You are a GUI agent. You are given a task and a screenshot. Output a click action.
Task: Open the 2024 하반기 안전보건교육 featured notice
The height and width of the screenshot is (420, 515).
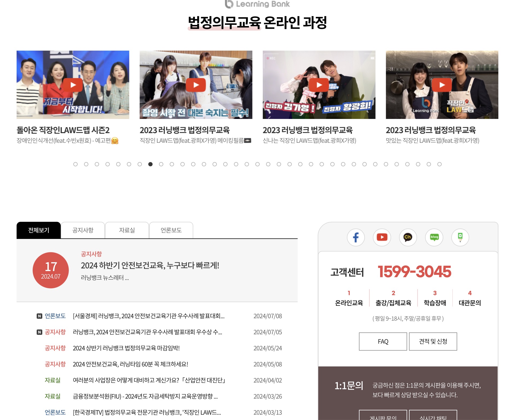pyautogui.click(x=150, y=265)
